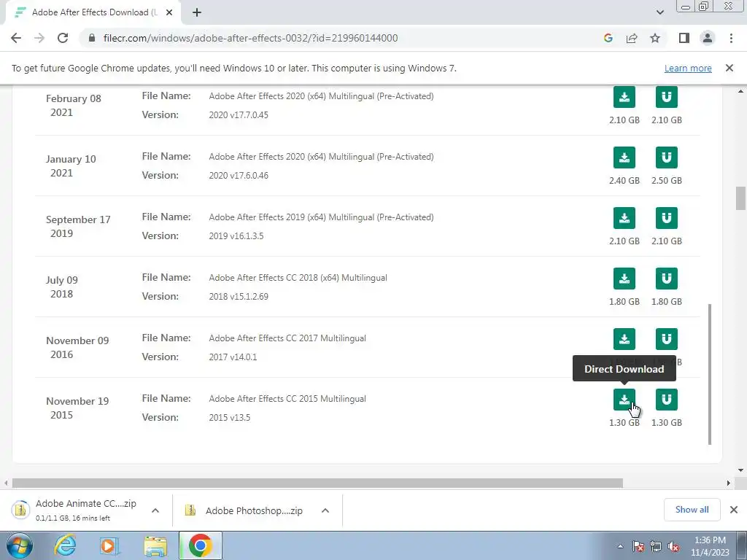Select text 'Adobe After Effects CC 2018 (x64) Multilingual'
747x560 pixels.
coord(298,278)
